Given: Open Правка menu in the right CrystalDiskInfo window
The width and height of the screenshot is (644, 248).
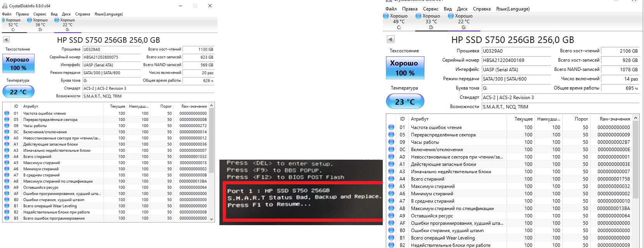Looking at the screenshot, I should 410,9.
